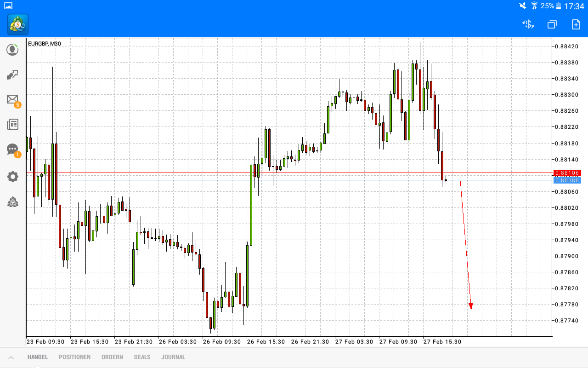This screenshot has height=368, width=588.
Task: Open the Settings gear icon
Action: [x=12, y=177]
